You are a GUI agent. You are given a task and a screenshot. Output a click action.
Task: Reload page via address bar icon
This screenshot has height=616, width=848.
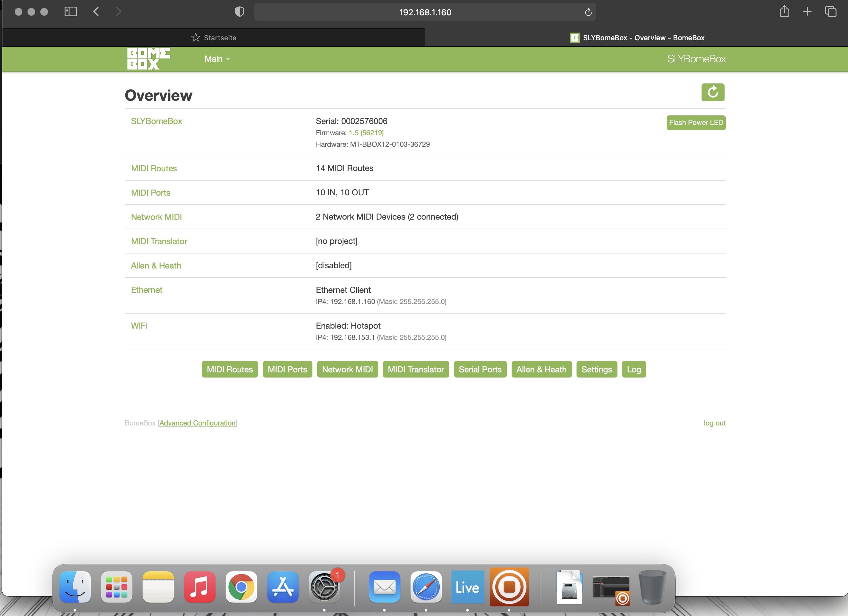click(x=588, y=12)
